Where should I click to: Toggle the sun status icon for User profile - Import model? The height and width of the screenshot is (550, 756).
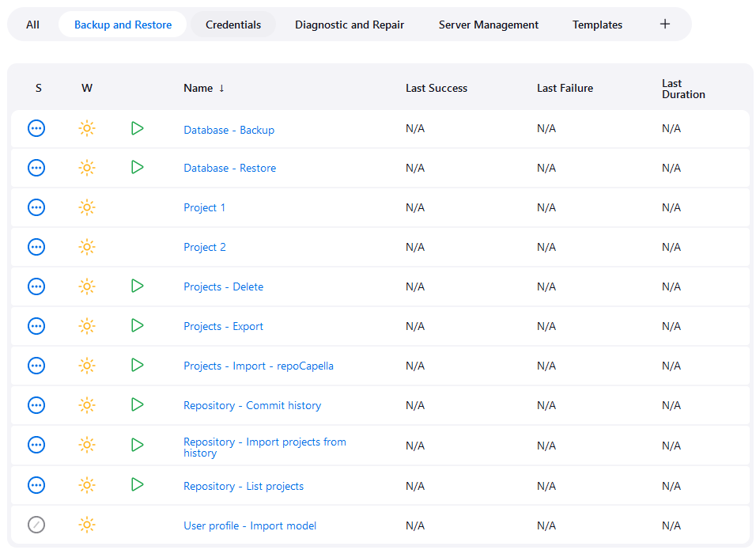pyautogui.click(x=87, y=525)
